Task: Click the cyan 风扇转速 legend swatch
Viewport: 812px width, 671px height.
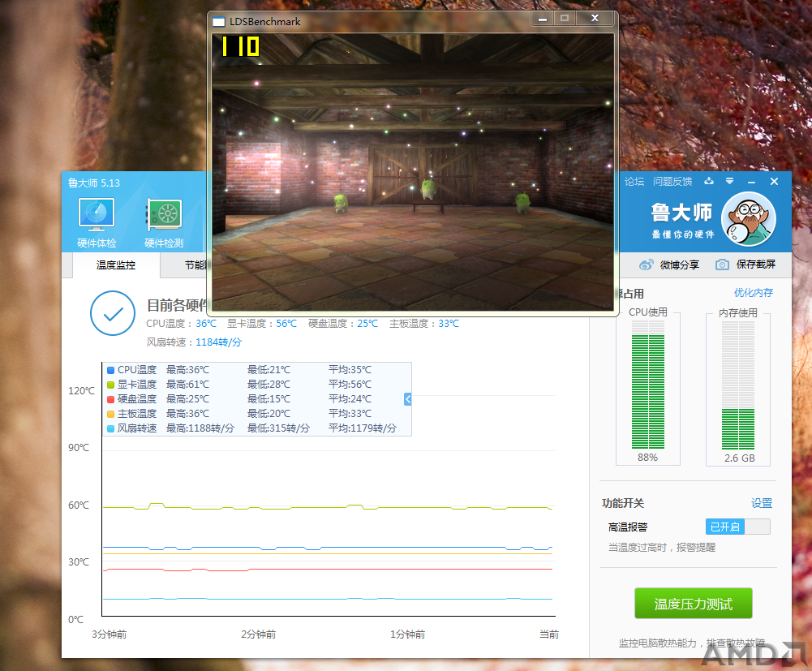Action: pos(110,428)
